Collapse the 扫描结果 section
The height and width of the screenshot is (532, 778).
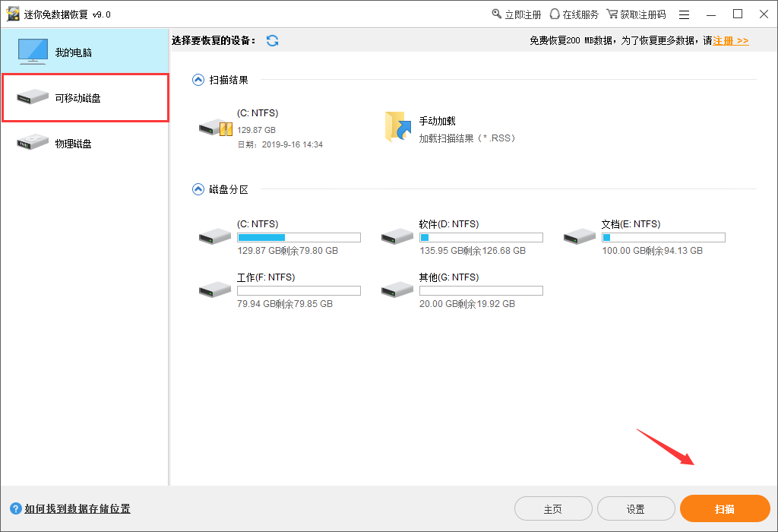coord(198,80)
